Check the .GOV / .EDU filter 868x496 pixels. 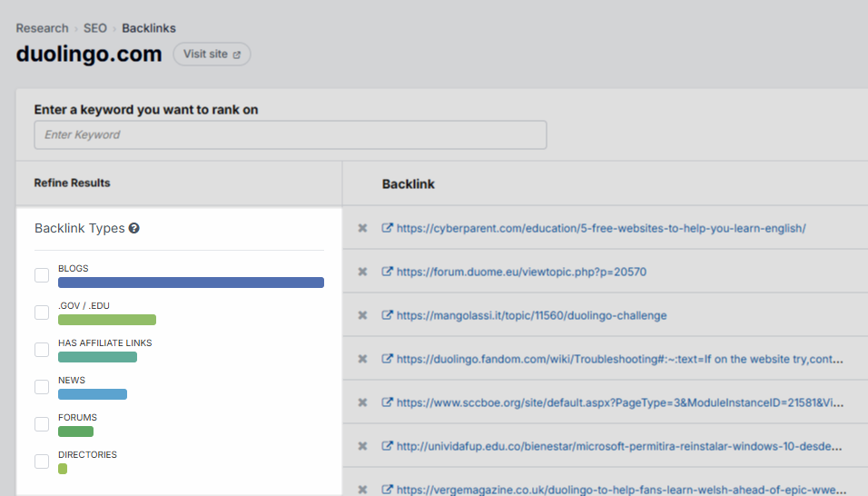pyautogui.click(x=42, y=312)
